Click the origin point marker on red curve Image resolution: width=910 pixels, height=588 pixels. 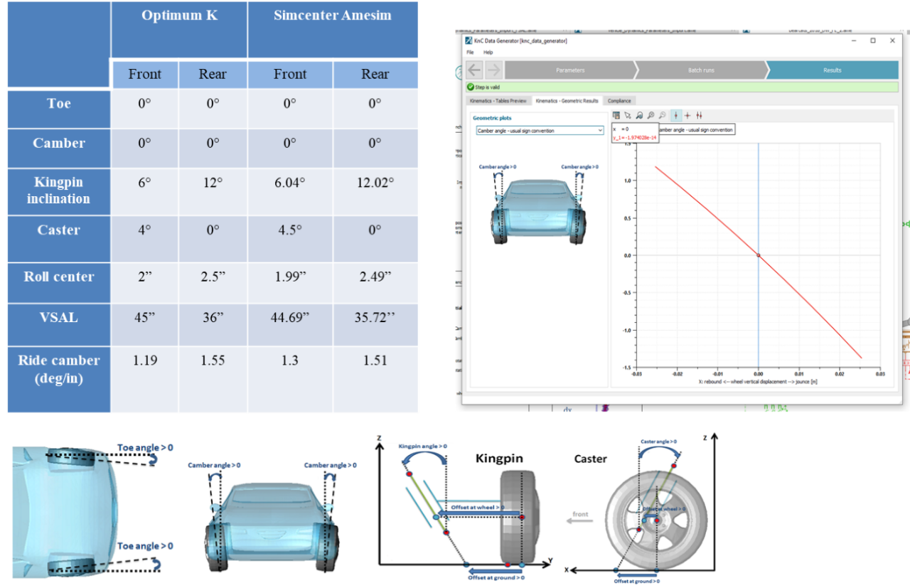pos(759,255)
